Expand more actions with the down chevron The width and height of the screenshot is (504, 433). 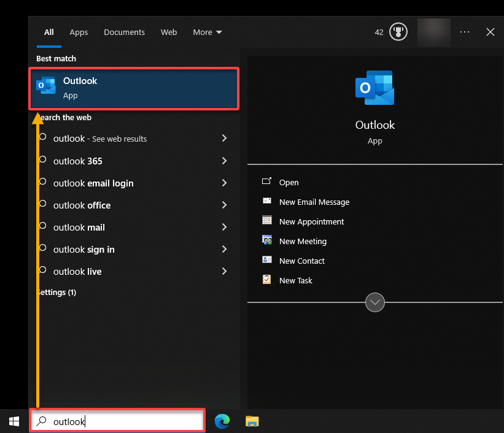(x=375, y=302)
